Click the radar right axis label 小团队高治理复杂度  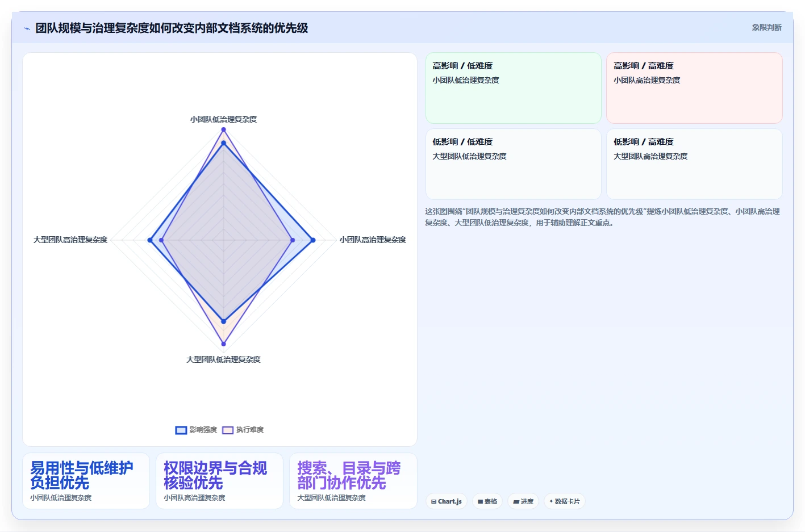point(373,240)
